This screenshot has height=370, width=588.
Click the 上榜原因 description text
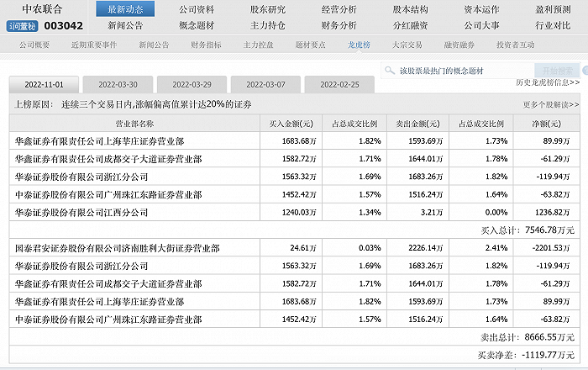pos(133,104)
